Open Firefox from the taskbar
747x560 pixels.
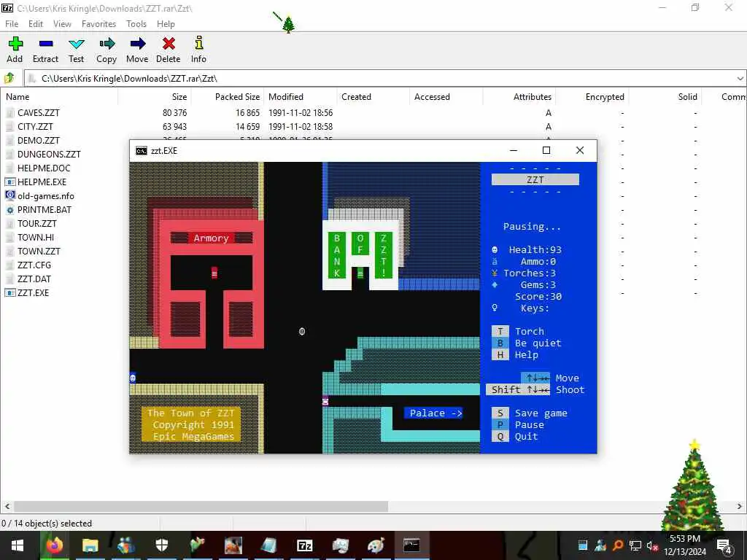click(x=55, y=545)
